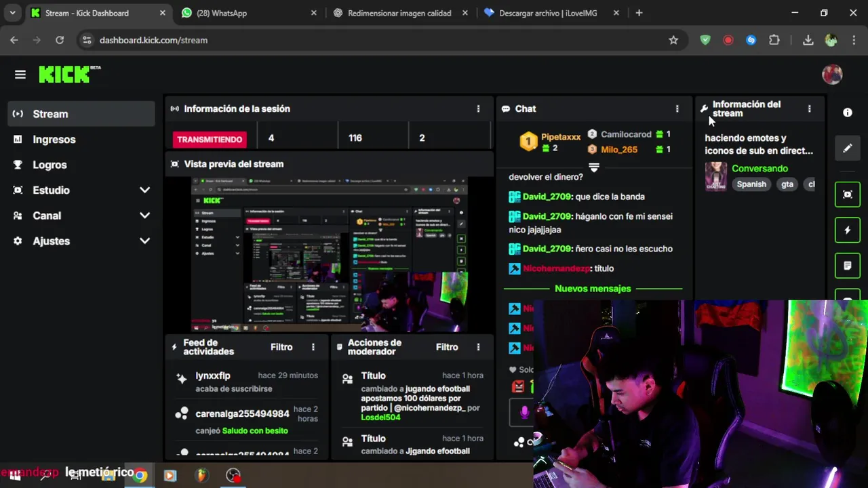Expand the chat leaderboard chevron

[x=594, y=167]
